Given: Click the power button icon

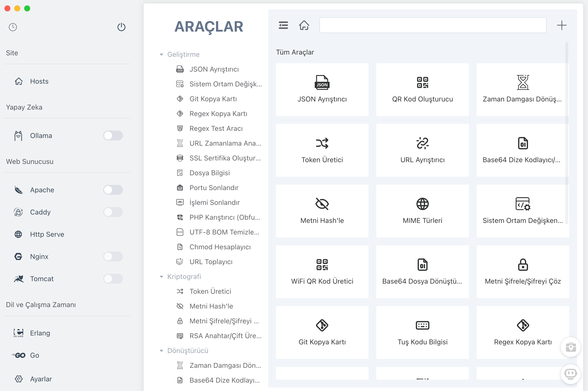Looking at the screenshot, I should pyautogui.click(x=121, y=27).
